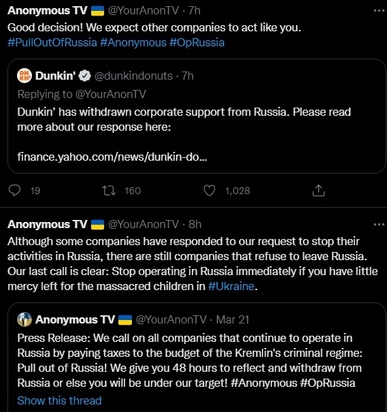This screenshot has height=412, width=387.
Task: Click the share icon on the first tweet
Action: tap(318, 190)
